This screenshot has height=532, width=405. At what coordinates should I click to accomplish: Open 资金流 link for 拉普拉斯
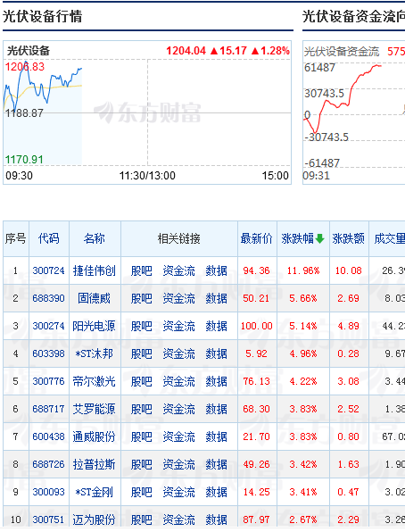pos(178,464)
